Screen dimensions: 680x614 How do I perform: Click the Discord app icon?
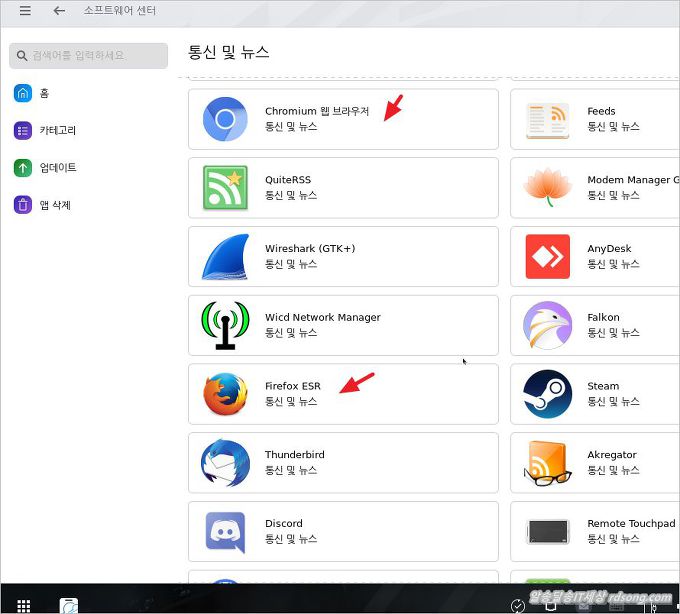click(225, 531)
